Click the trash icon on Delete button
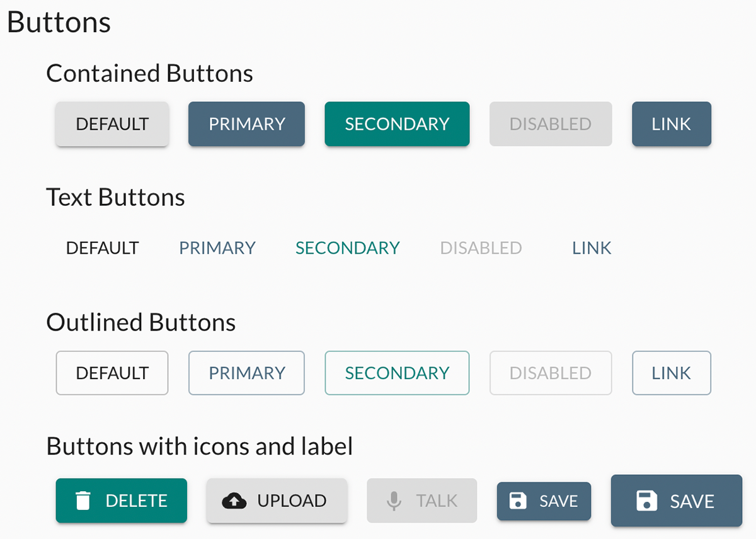Viewport: 756px width, 539px height. (x=83, y=501)
